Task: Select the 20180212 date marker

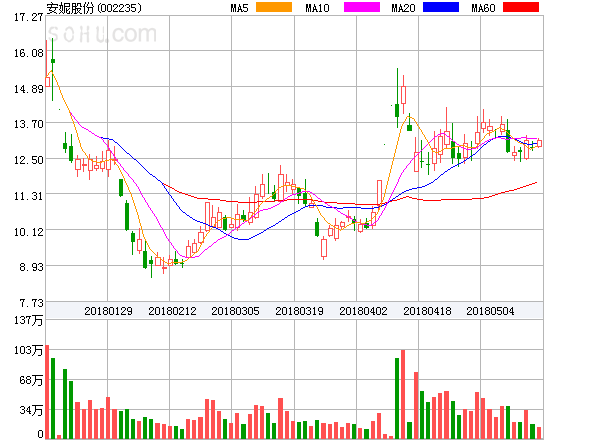Action: point(172,311)
